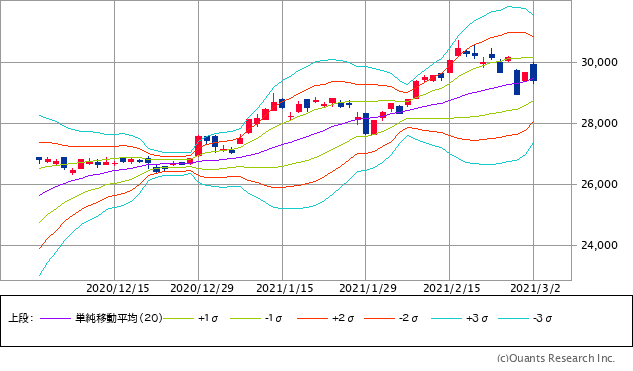Click the -1σ legend label
This screenshot has height=371, width=633.
273,319
